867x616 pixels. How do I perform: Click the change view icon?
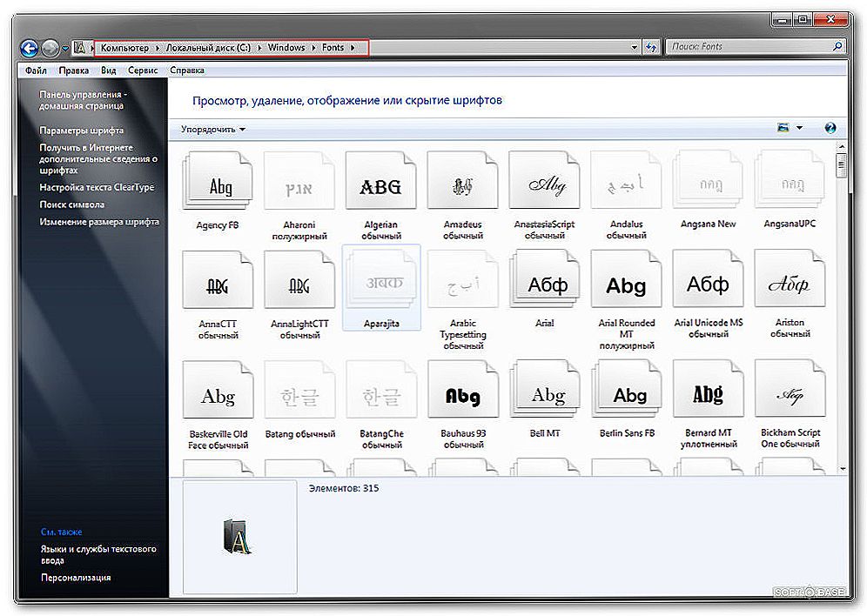coord(783,128)
